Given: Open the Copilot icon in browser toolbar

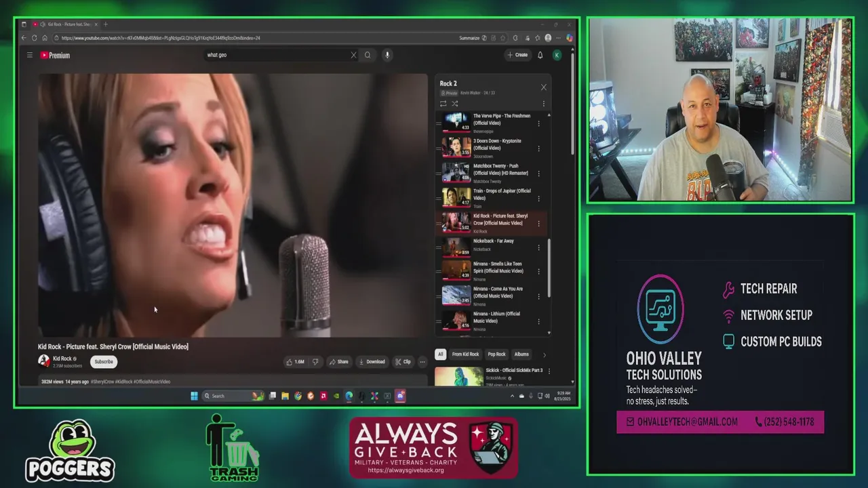Looking at the screenshot, I should tap(570, 38).
